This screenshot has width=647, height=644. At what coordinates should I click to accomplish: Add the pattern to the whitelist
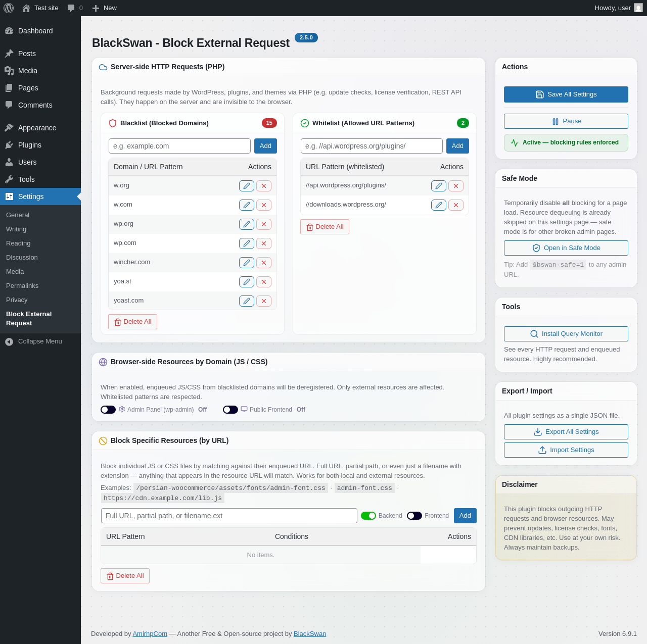[457, 146]
